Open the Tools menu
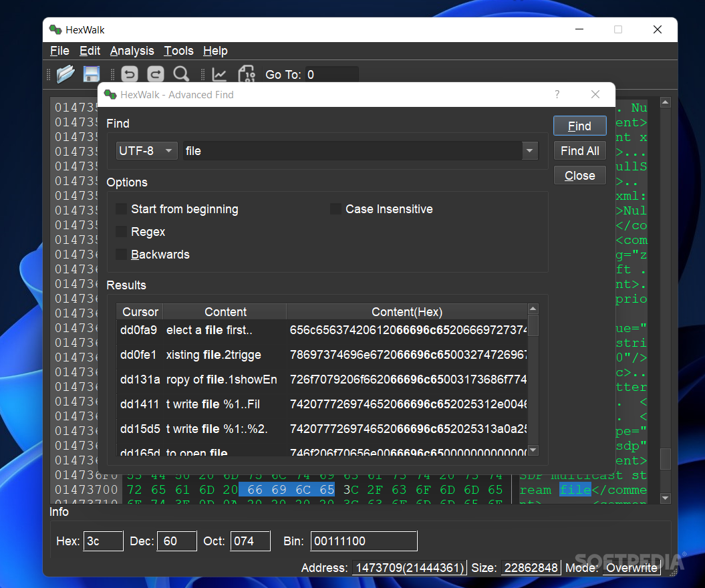This screenshot has height=588, width=705. click(x=178, y=51)
